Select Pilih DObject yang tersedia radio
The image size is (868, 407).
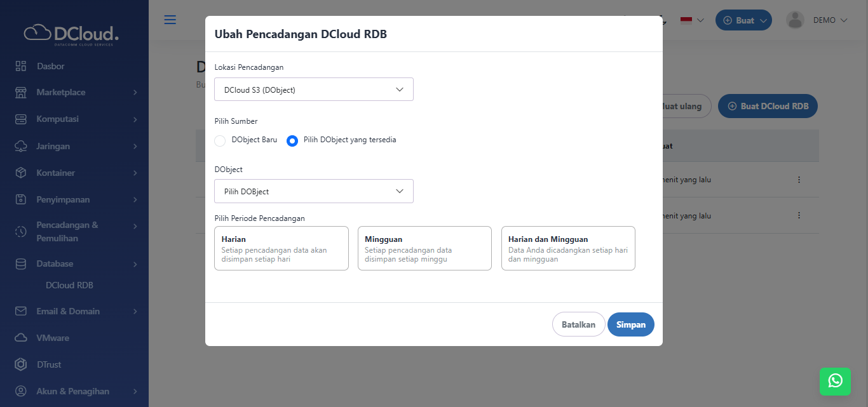pyautogui.click(x=292, y=141)
